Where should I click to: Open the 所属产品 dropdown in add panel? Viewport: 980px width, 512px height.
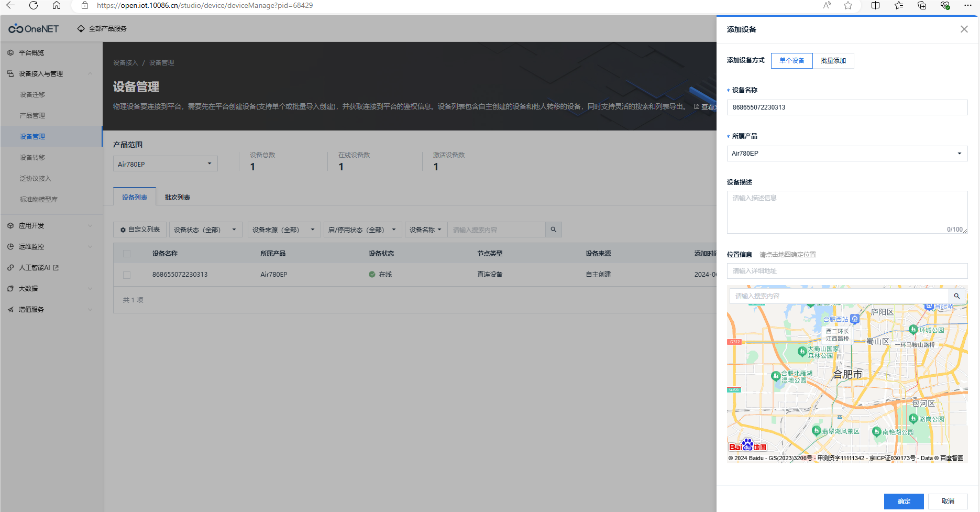click(x=847, y=154)
